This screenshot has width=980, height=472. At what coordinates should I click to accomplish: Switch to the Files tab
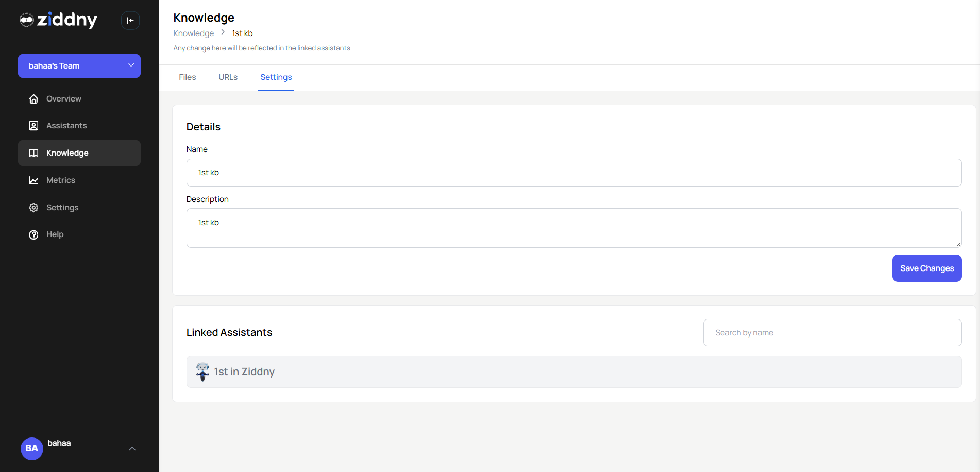187,77
